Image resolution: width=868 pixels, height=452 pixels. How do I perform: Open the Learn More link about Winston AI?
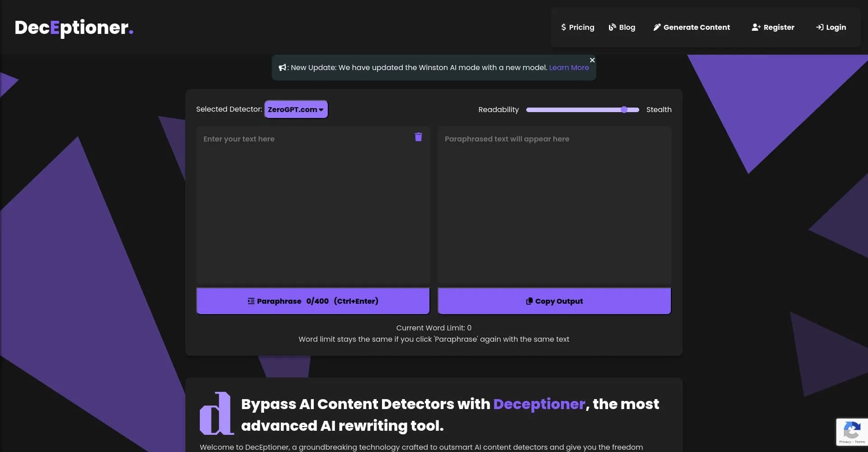coord(569,67)
